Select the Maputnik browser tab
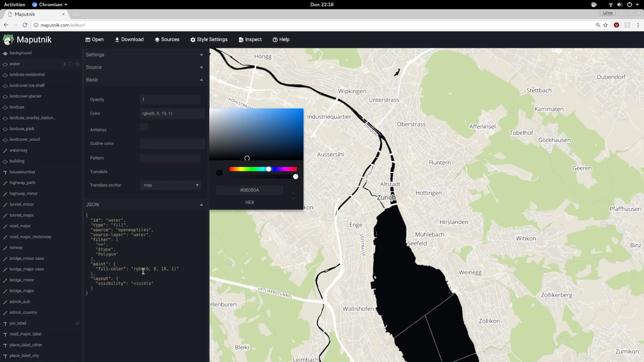 tap(36, 14)
